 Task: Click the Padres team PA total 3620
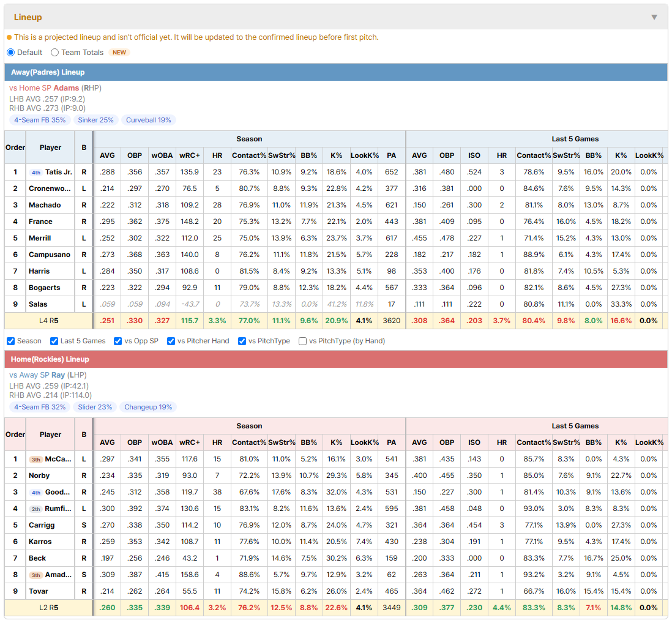point(391,321)
